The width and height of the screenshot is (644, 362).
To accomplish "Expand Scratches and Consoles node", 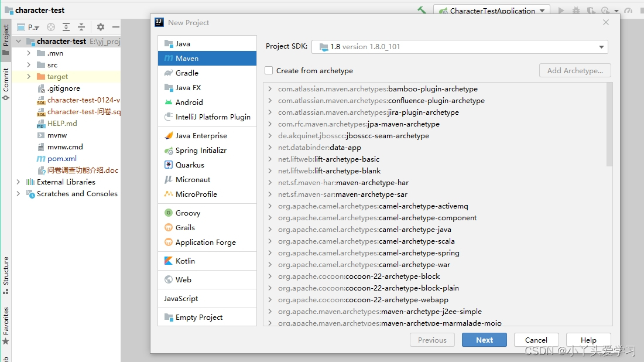I will click(18, 193).
